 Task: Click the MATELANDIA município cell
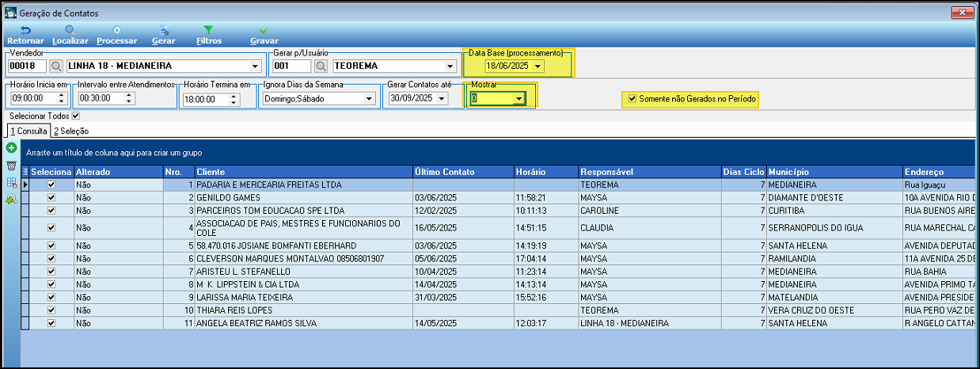834,297
